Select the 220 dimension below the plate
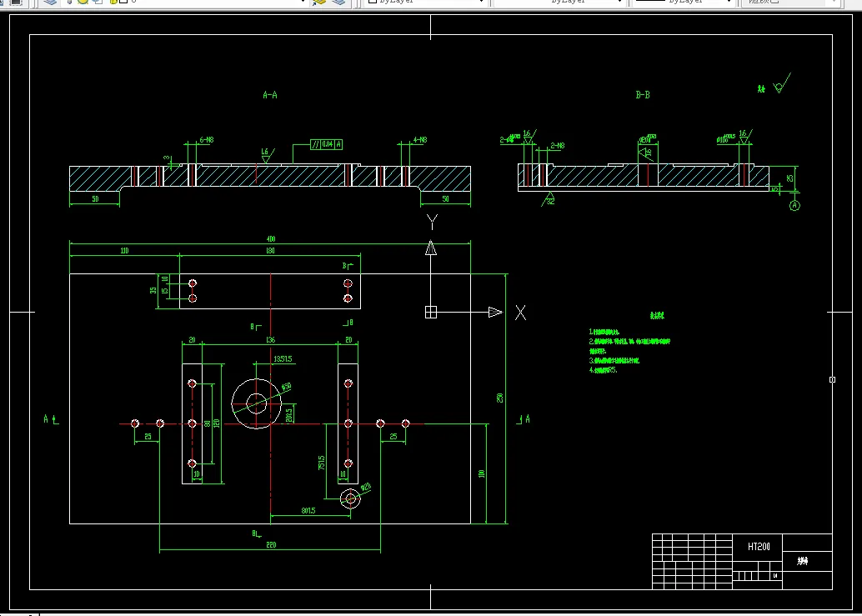862x616 pixels. [271, 545]
